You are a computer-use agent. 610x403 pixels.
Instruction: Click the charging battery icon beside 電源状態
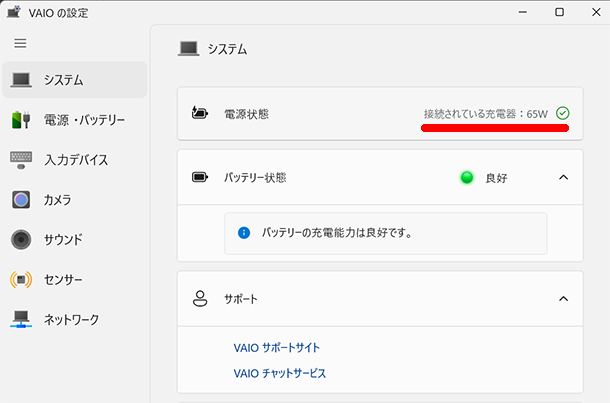pos(200,113)
